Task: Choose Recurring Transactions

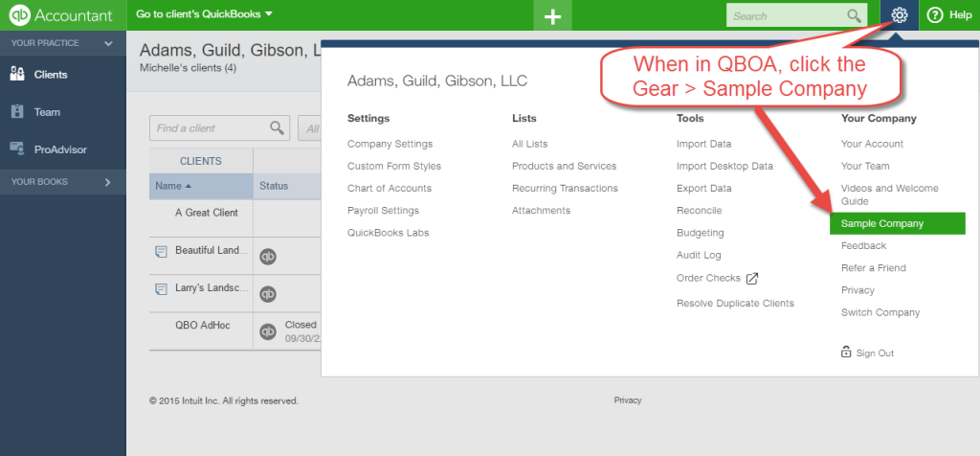Action: (x=565, y=189)
